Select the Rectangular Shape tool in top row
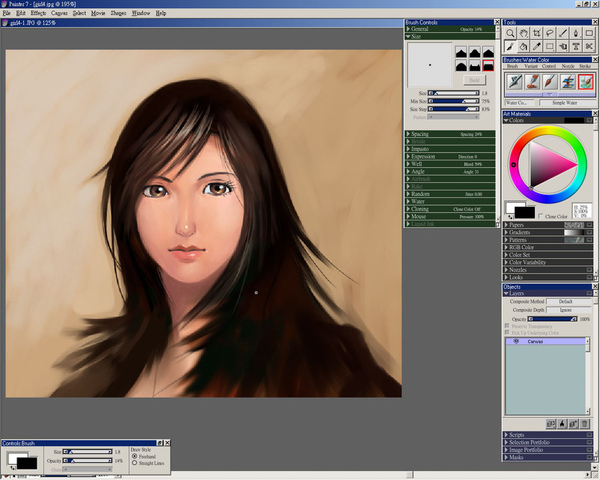 click(589, 33)
